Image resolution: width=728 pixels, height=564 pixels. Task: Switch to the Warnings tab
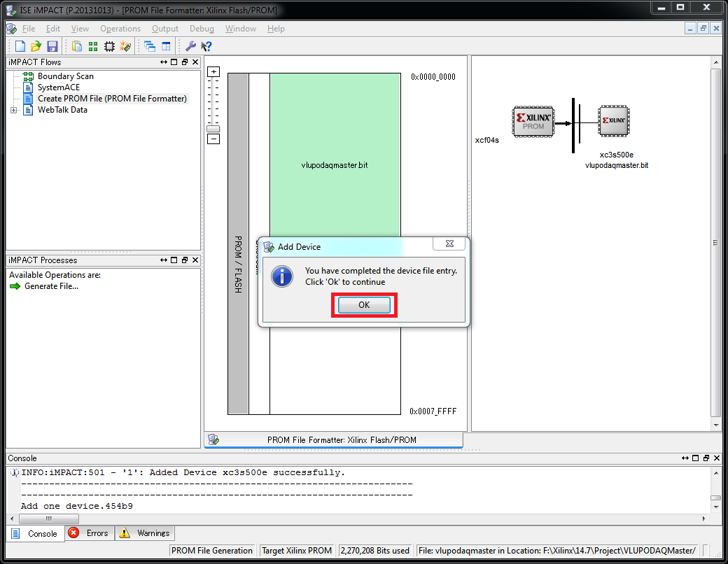(x=145, y=533)
